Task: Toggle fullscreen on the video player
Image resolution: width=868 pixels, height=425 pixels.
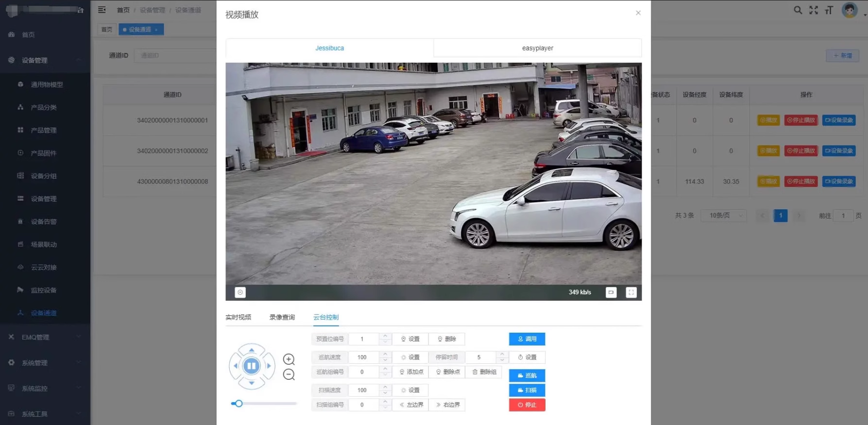Action: pyautogui.click(x=631, y=292)
